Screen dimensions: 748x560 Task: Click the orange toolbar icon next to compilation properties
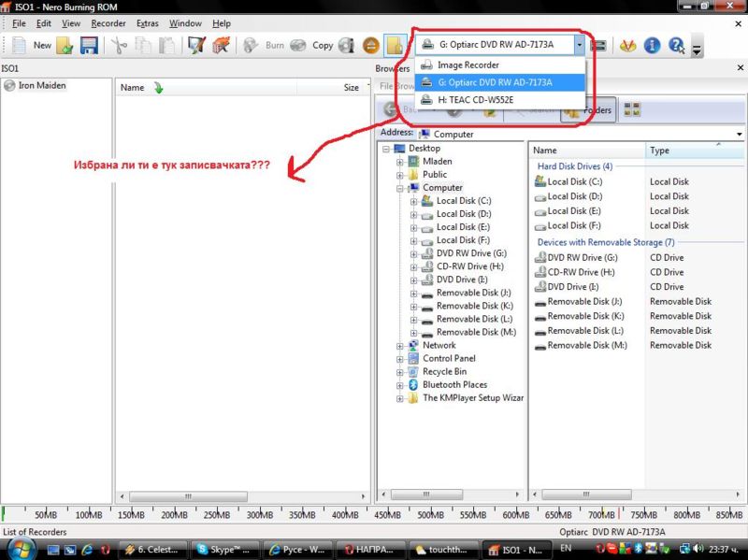tap(221, 46)
